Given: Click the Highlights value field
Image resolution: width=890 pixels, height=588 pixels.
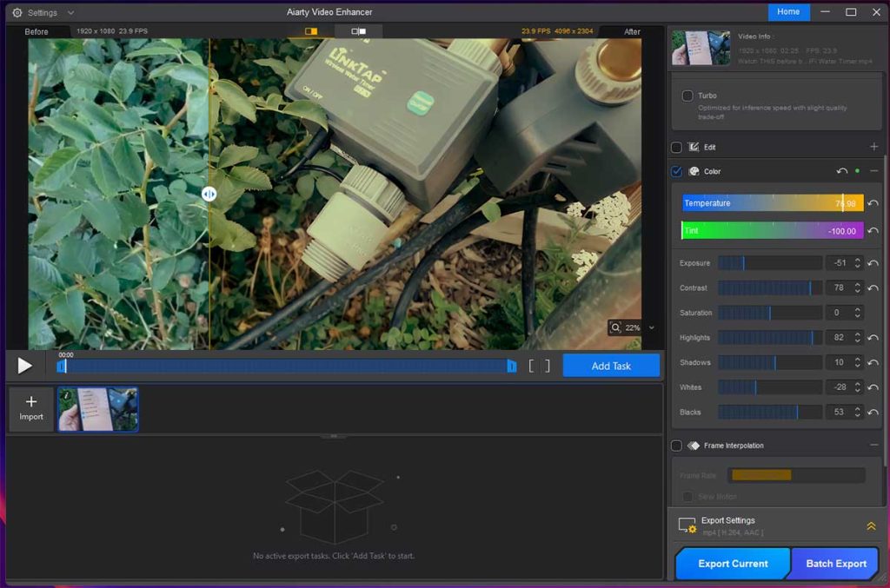Looking at the screenshot, I should pos(840,337).
